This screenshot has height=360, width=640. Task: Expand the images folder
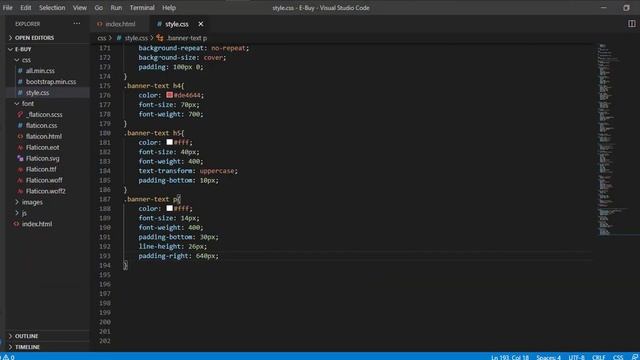pyautogui.click(x=47, y=202)
